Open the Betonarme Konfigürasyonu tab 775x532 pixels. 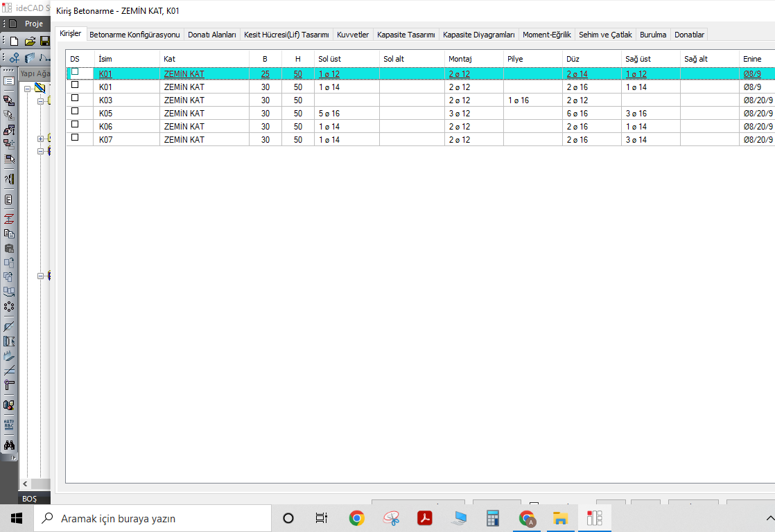[134, 35]
